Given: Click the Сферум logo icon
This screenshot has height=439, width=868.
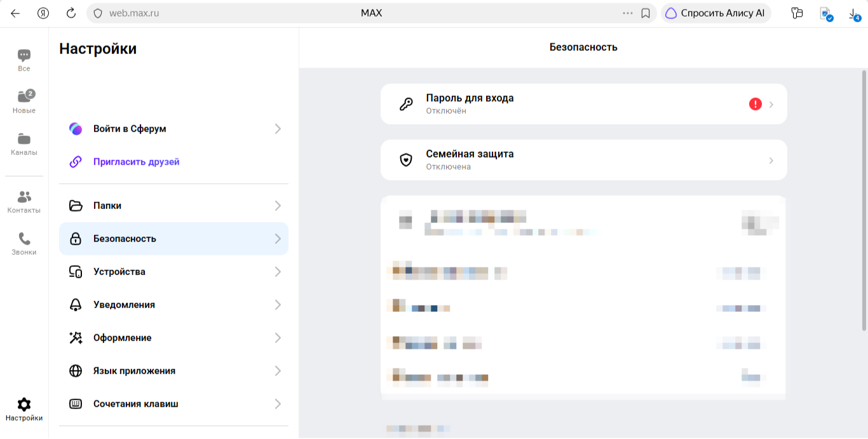Looking at the screenshot, I should pos(76,129).
